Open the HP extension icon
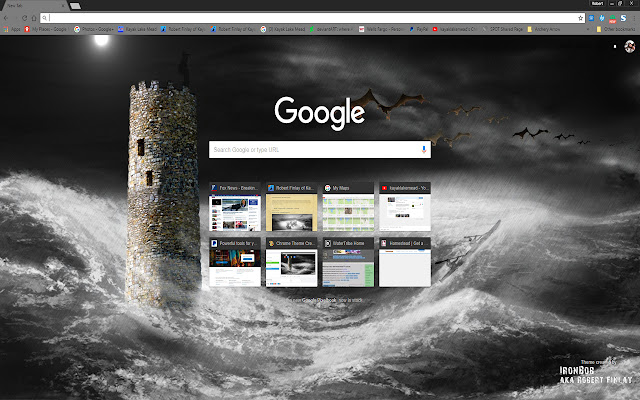This screenshot has width=640, height=400. [x=602, y=18]
